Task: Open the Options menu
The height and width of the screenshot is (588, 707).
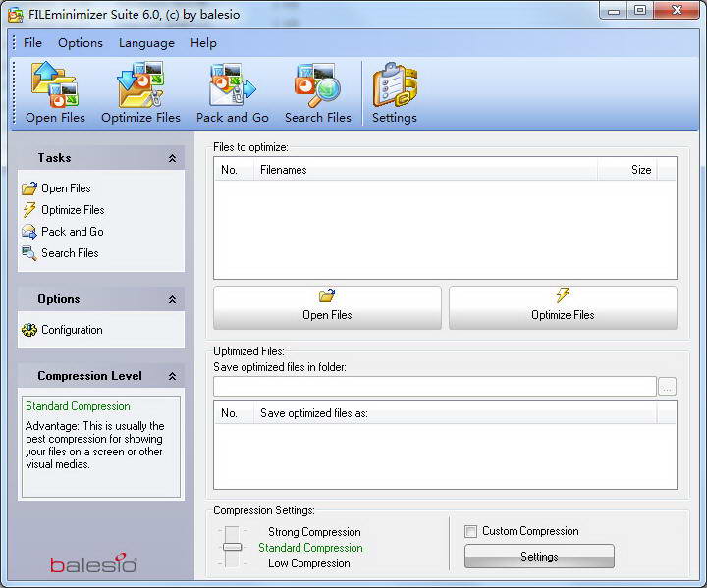Action: (81, 43)
